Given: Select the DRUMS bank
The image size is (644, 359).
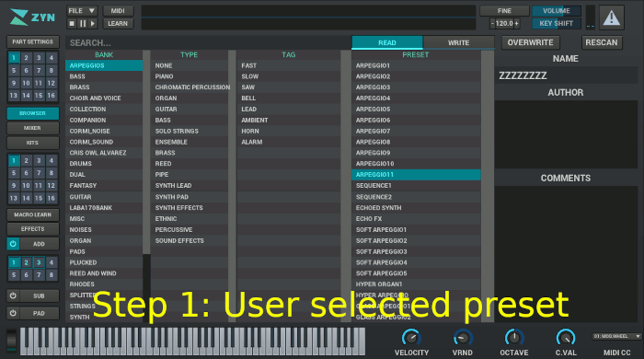Looking at the screenshot, I should pyautogui.click(x=104, y=164).
